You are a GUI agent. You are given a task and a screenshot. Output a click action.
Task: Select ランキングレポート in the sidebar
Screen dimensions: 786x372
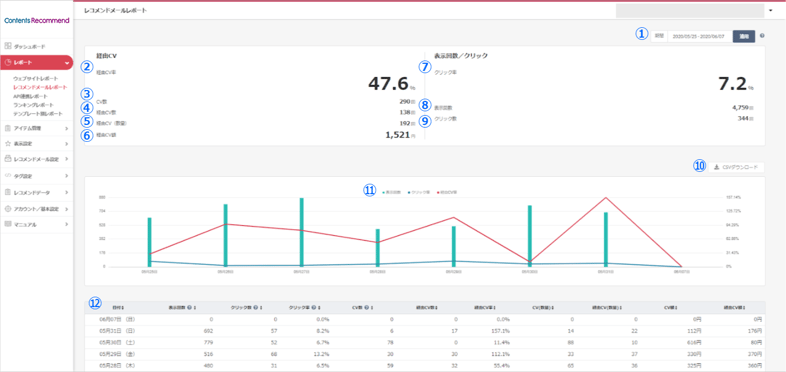click(33, 105)
